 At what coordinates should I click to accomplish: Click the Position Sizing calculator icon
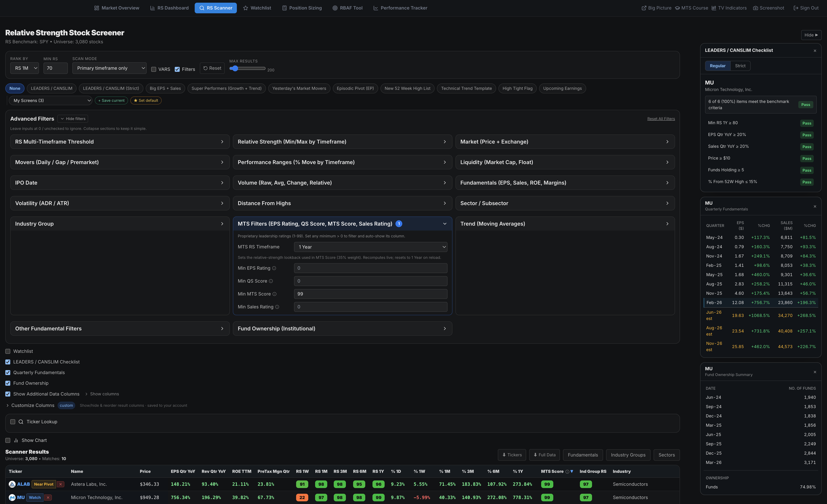tap(284, 8)
